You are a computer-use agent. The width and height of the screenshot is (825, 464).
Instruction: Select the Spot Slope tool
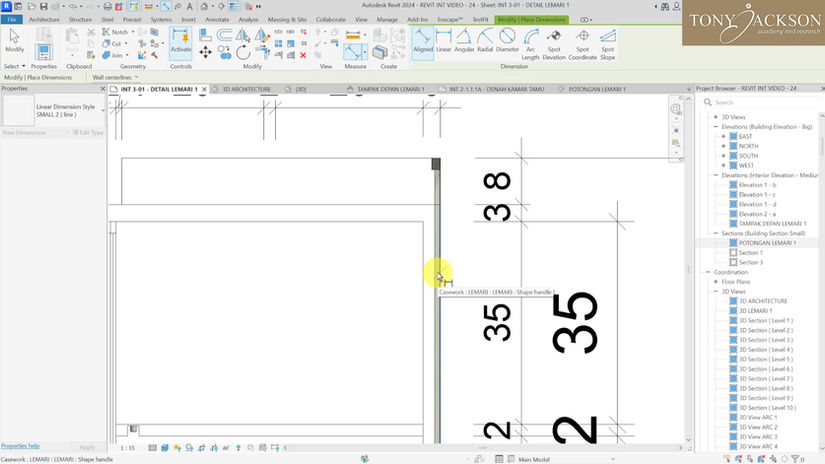tap(607, 44)
